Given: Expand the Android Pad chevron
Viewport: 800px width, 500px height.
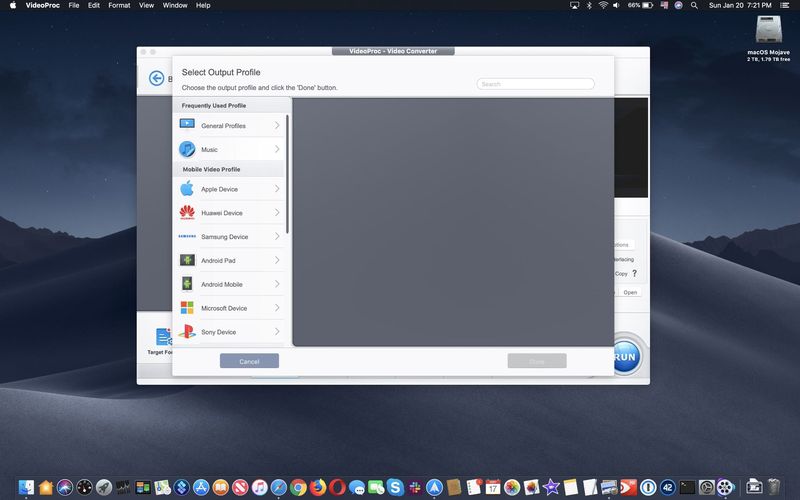Looking at the screenshot, I should [277, 260].
